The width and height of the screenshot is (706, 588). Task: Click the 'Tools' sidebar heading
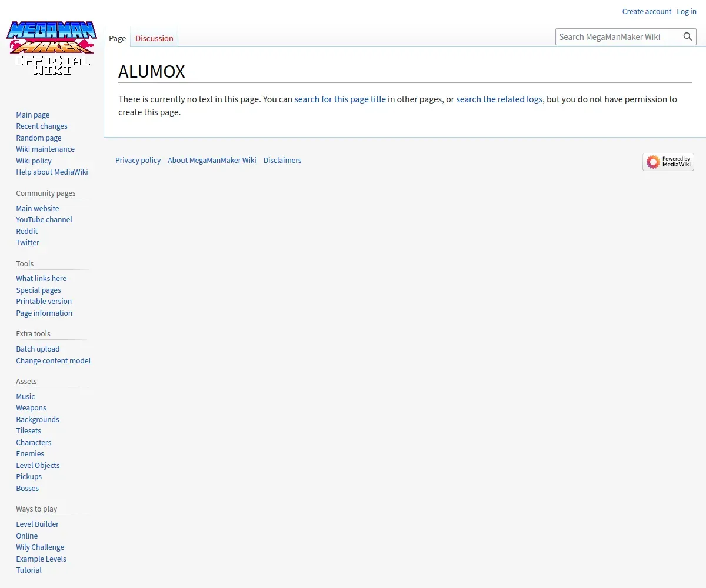(25, 263)
